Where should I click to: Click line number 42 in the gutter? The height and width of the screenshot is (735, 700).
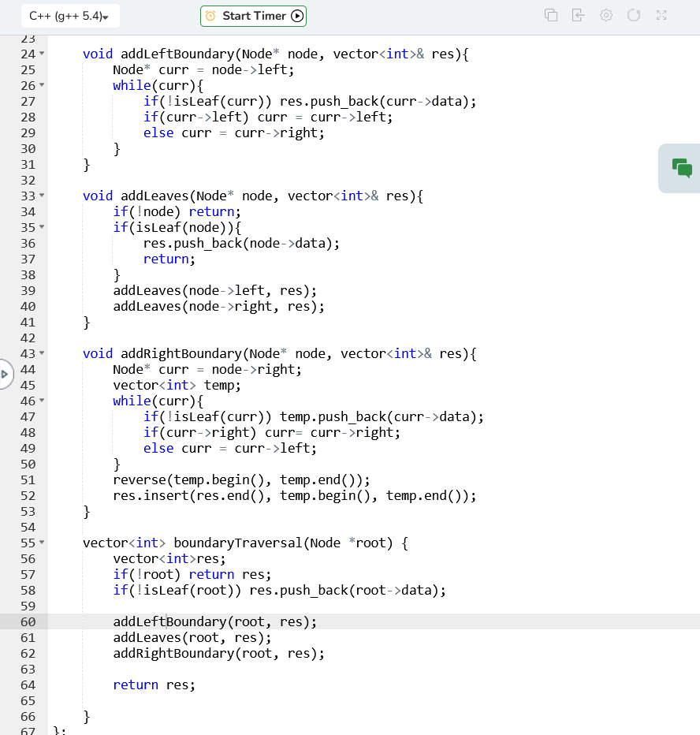(x=28, y=338)
